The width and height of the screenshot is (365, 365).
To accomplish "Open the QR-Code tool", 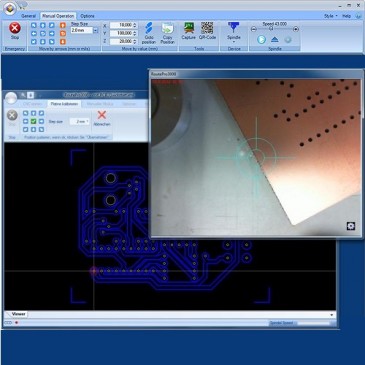I will coord(207,28).
